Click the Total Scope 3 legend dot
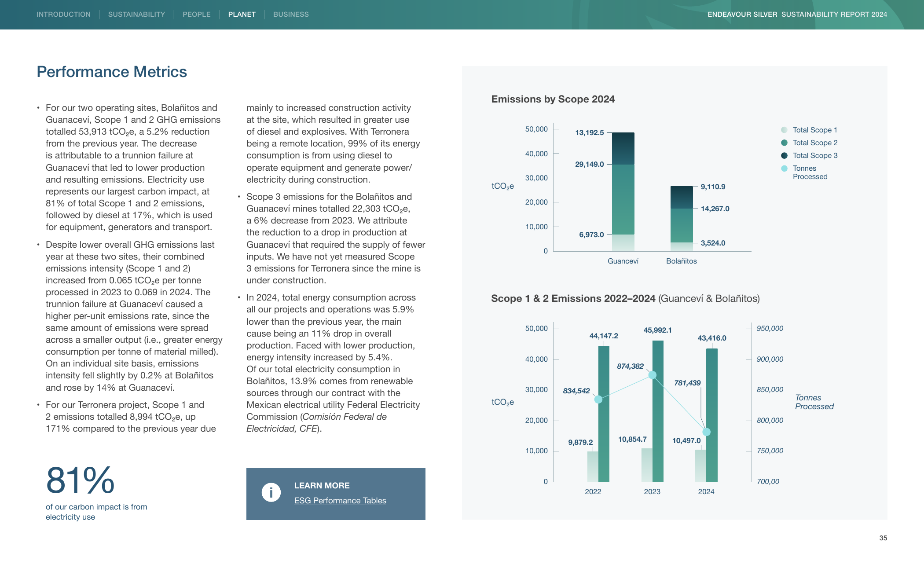The height and width of the screenshot is (561, 924). point(784,155)
